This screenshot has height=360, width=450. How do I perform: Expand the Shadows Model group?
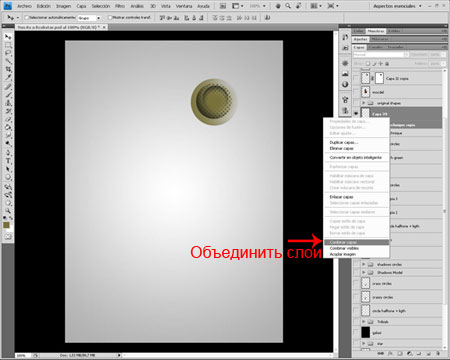coord(364,272)
